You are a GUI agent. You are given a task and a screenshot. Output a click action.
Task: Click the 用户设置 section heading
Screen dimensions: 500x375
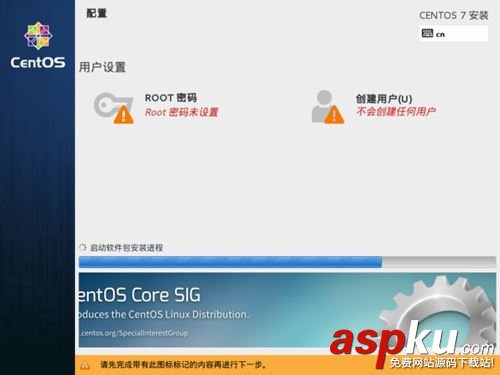pyautogui.click(x=102, y=67)
